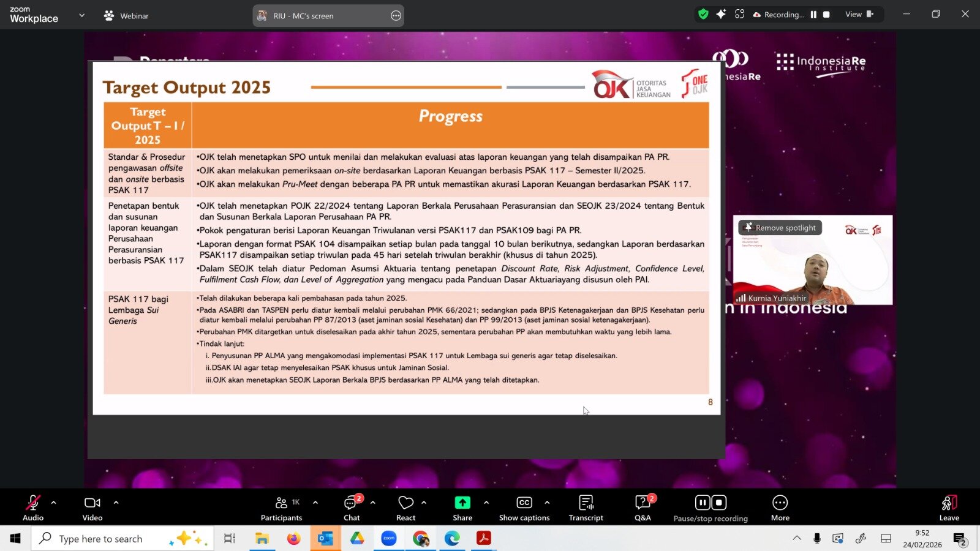Screen dimensions: 980x551
Task: Open the Transcript panel
Action: pos(586,508)
